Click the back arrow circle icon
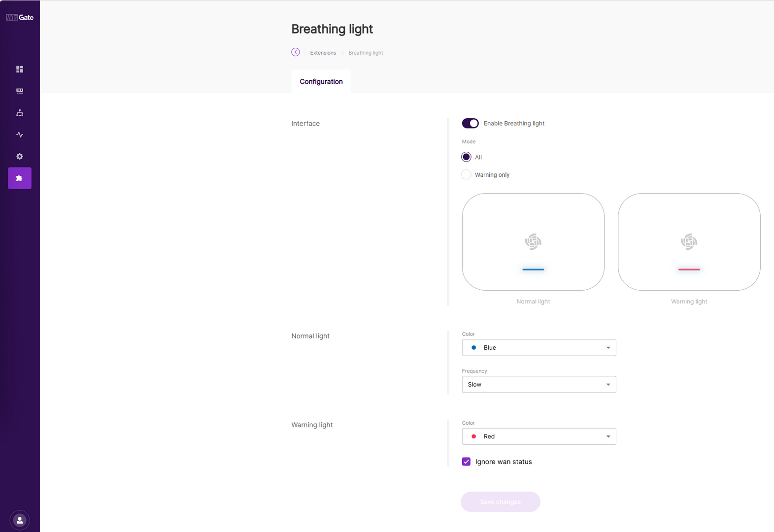This screenshot has width=774, height=532. click(x=296, y=52)
